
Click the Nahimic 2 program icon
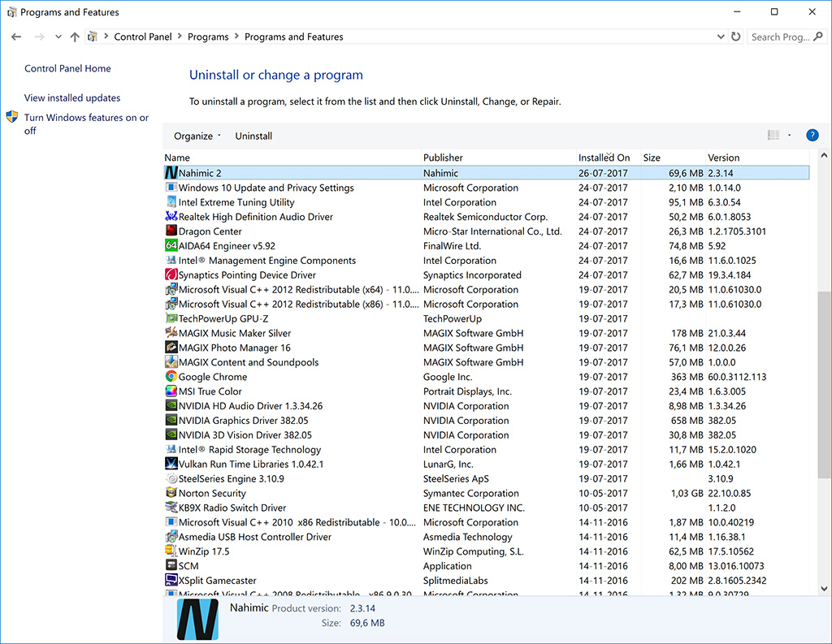(x=171, y=173)
